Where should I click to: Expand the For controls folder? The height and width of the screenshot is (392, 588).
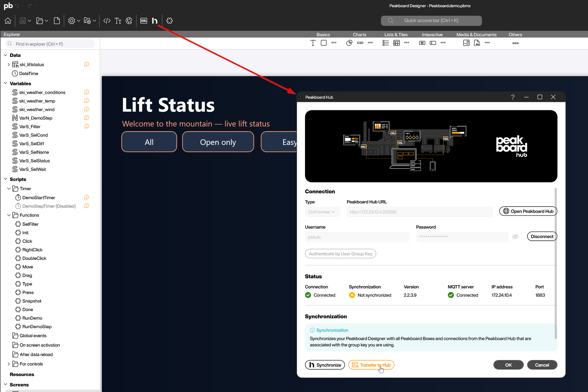(x=9, y=364)
